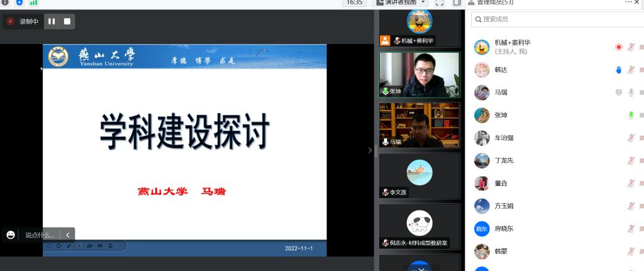Pause the recording
The width and height of the screenshot is (644, 271).
52,21
